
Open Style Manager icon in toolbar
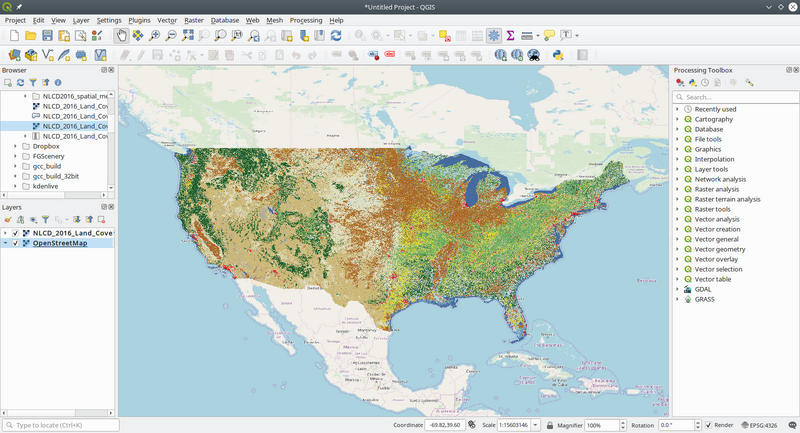pyautogui.click(x=96, y=36)
